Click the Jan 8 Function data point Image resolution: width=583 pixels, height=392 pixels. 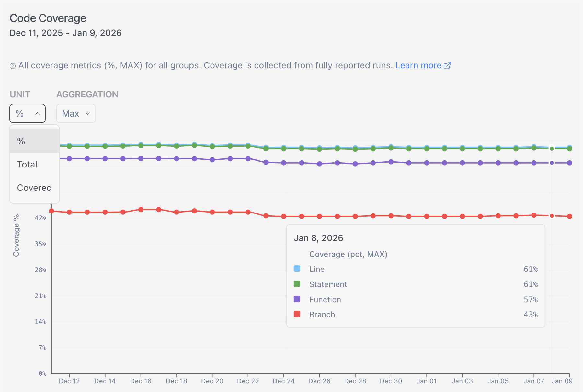pyautogui.click(x=552, y=163)
